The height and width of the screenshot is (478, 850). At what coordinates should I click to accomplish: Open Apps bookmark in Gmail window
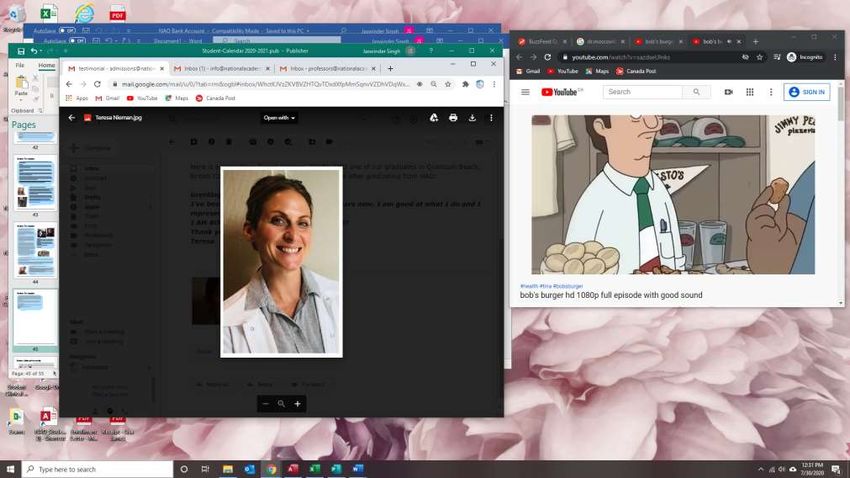[77, 98]
